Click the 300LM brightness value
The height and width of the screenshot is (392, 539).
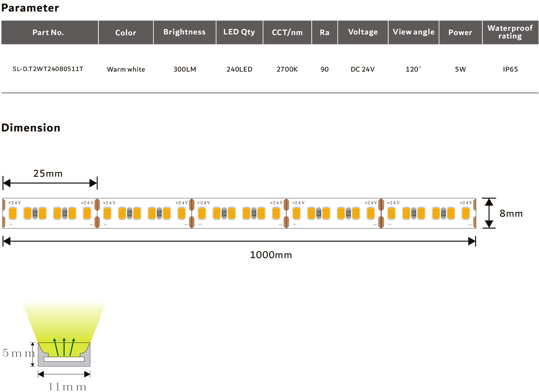[185, 69]
